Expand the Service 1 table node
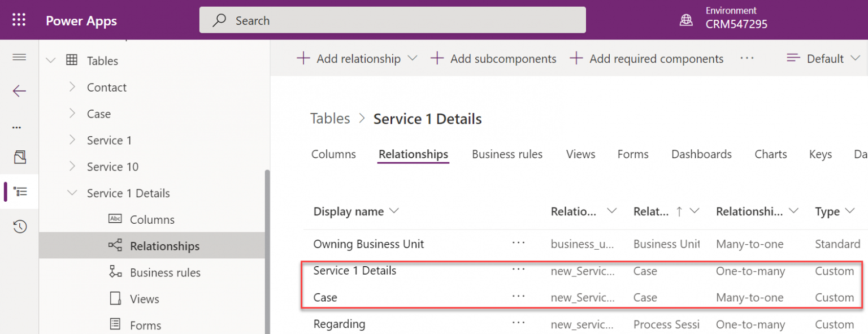 pyautogui.click(x=72, y=140)
